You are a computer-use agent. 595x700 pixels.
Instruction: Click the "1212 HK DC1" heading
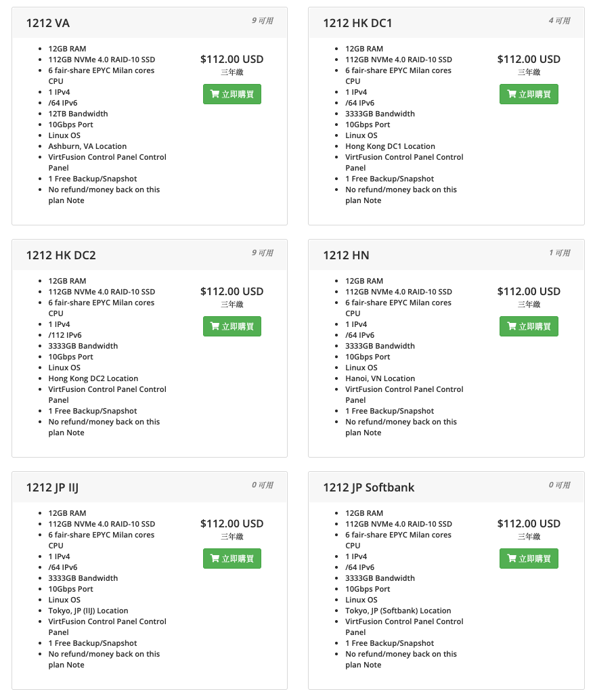pyautogui.click(x=357, y=23)
